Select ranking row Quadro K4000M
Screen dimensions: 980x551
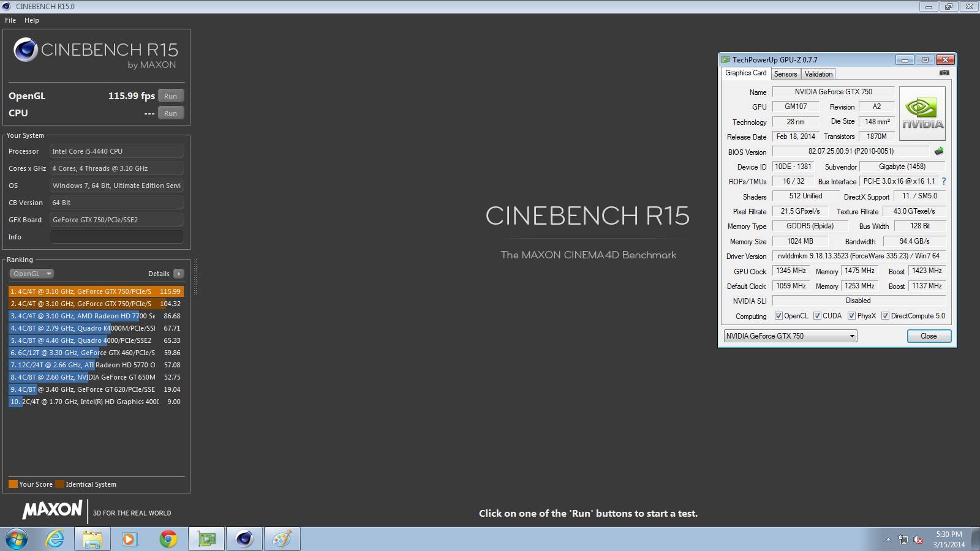[96, 328]
